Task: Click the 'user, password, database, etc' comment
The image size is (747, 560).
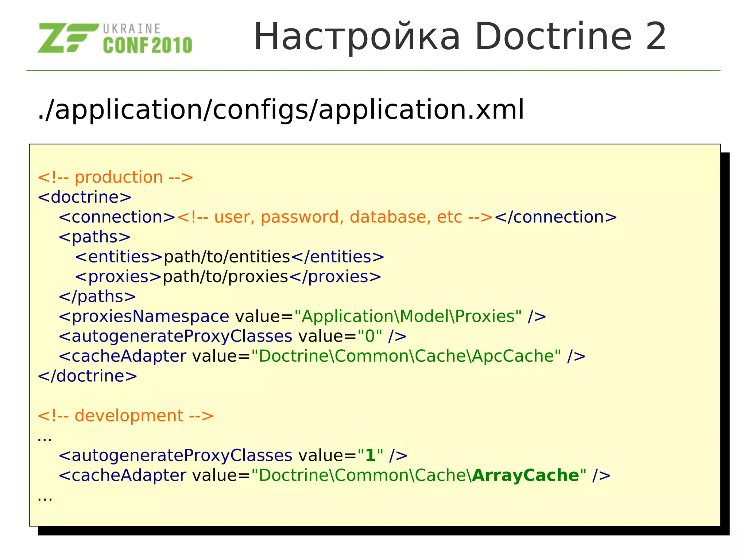Action: point(335,217)
